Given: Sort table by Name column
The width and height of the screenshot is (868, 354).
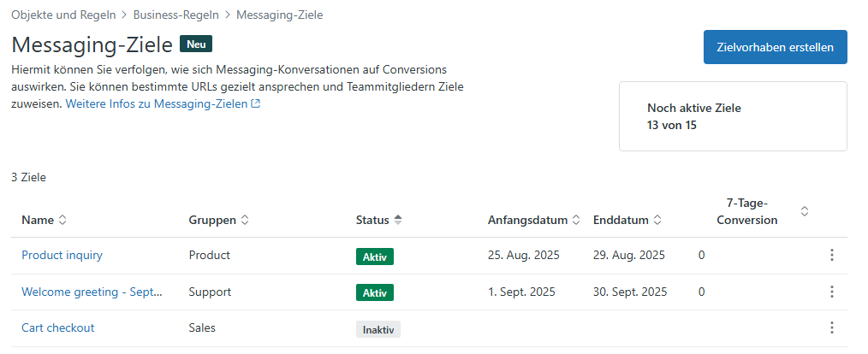Looking at the screenshot, I should [45, 221].
